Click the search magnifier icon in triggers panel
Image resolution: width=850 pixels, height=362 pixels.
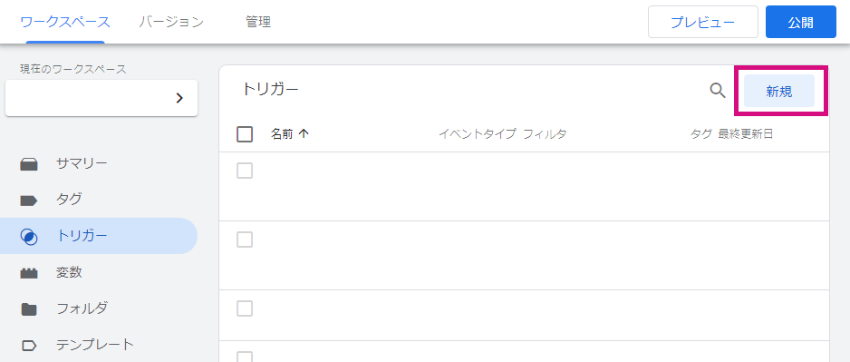pos(718,91)
